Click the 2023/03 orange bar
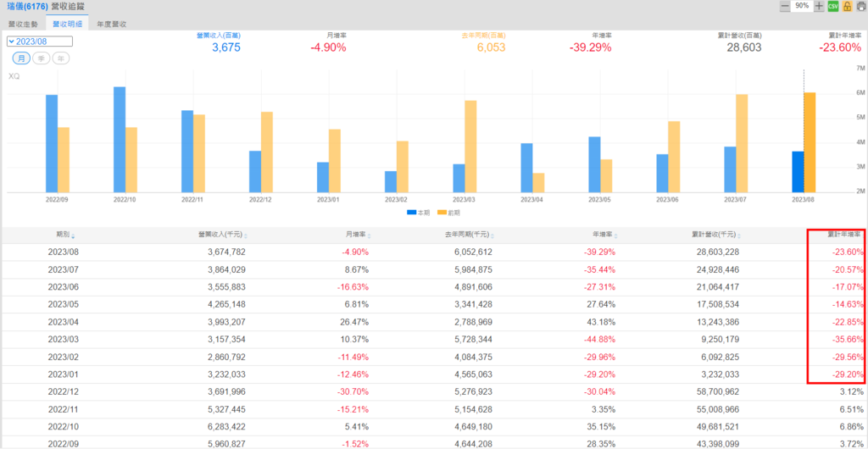 click(x=470, y=147)
